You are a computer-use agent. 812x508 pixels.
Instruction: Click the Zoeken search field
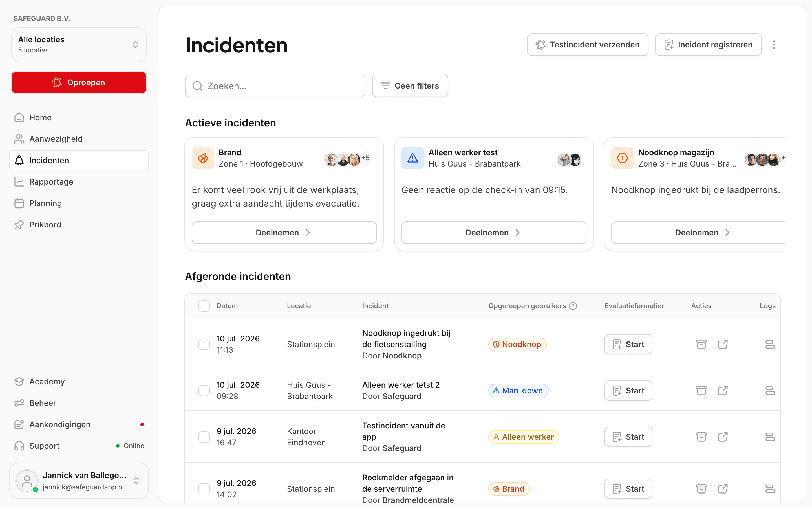click(275, 86)
